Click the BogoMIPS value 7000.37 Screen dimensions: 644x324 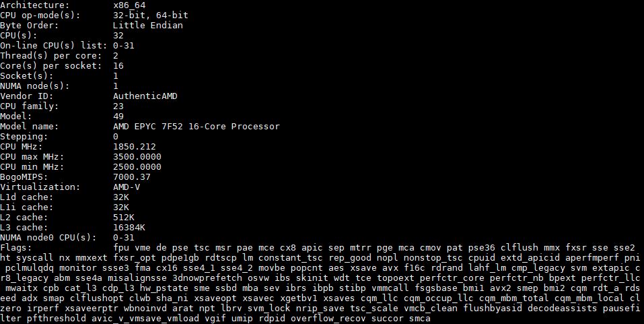[131, 176]
